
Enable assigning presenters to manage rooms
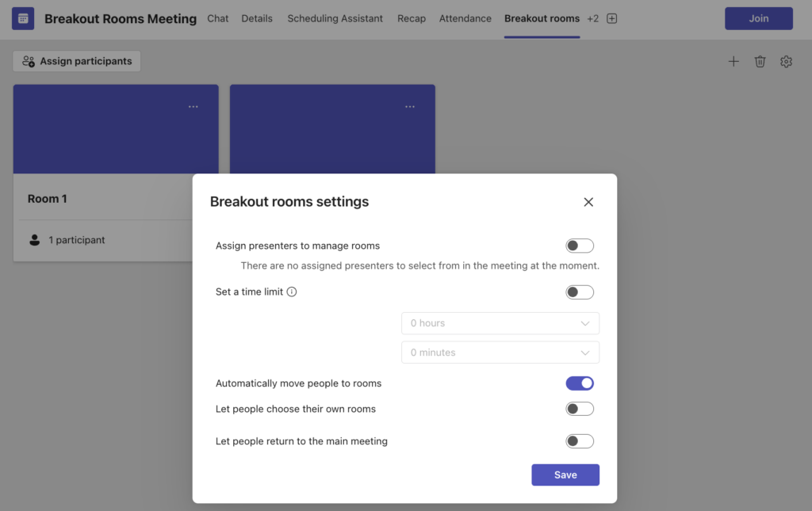click(x=580, y=246)
